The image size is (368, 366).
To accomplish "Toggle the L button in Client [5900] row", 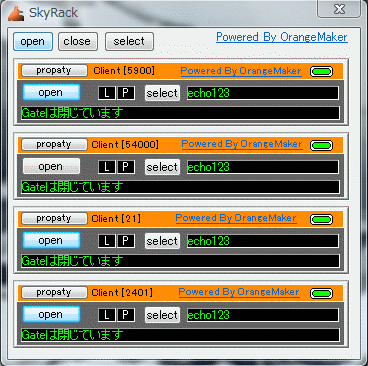I will pos(107,93).
